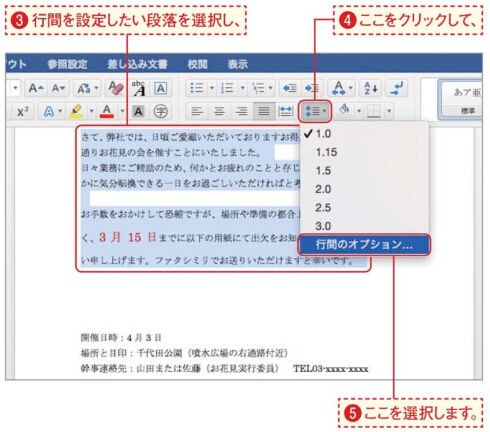Open the numbering style dropdown arrow

pos(243,88)
